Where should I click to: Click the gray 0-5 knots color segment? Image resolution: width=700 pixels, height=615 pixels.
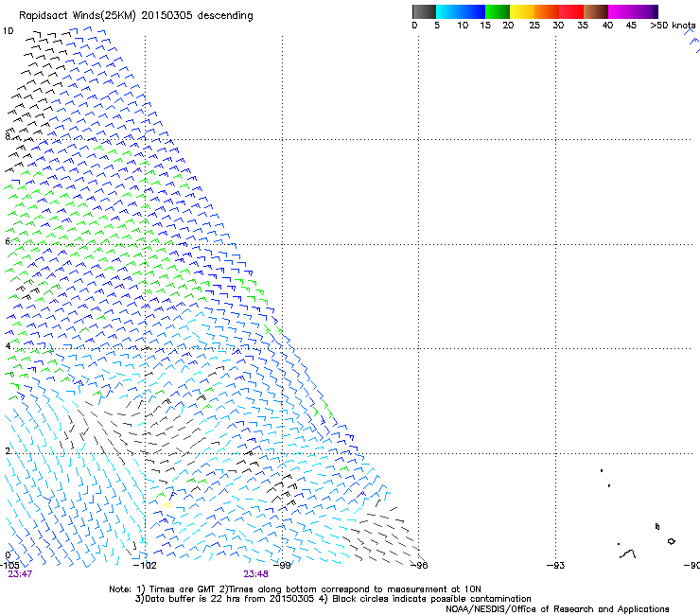(x=424, y=11)
